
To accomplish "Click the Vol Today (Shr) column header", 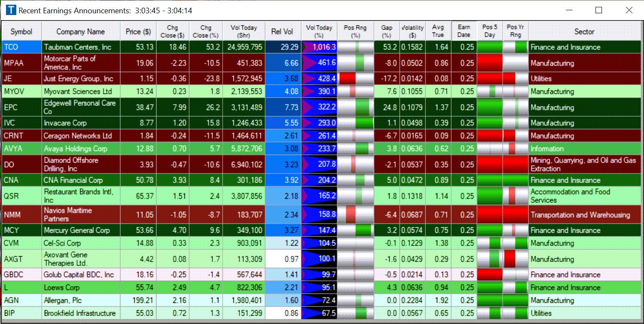I will coord(244,32).
